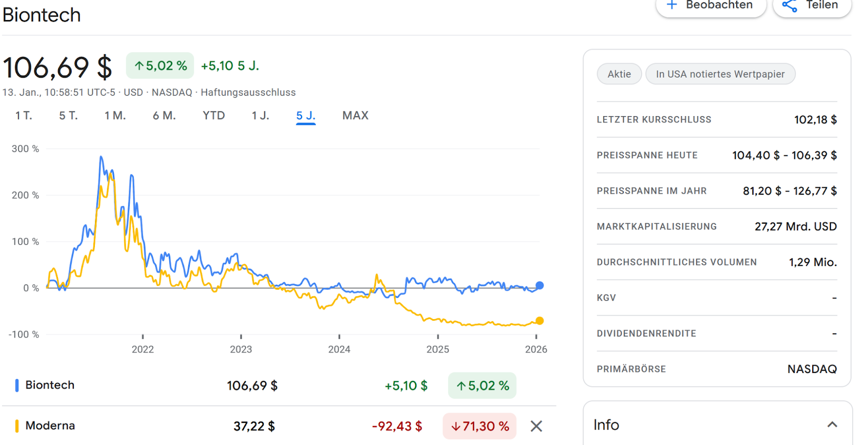868x445 pixels.
Task: Select the 6 M. range tab
Action: coord(164,116)
